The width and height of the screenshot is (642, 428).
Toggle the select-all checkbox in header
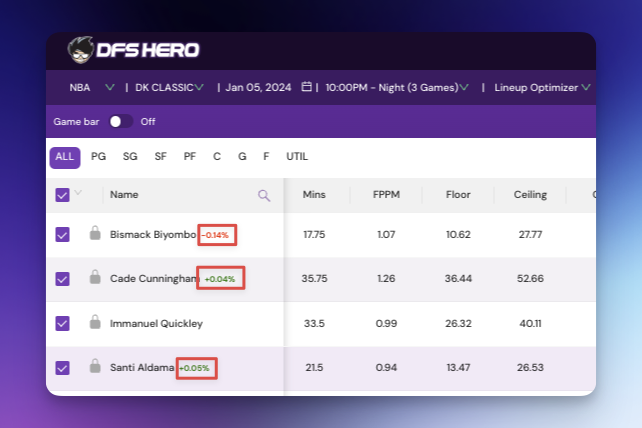pyautogui.click(x=62, y=195)
